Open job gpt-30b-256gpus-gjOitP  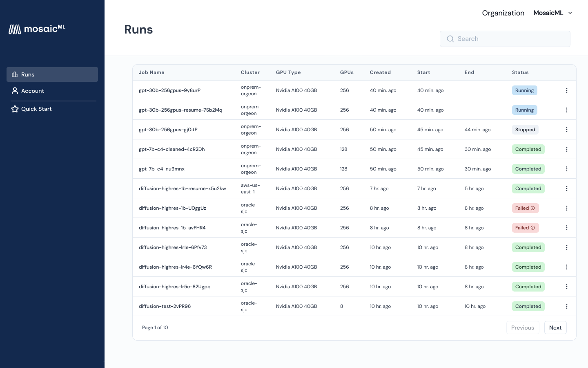[168, 130]
